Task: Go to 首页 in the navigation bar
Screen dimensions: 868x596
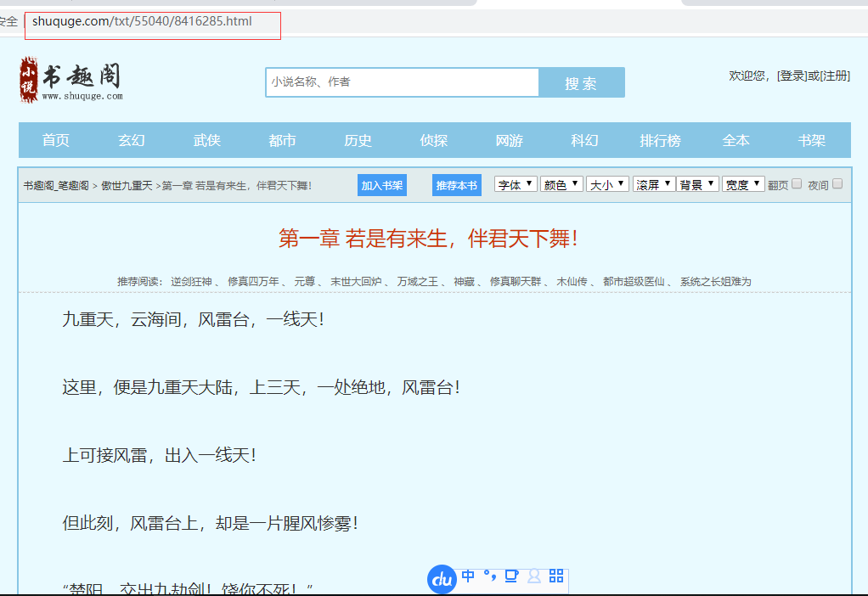Action: (56, 140)
